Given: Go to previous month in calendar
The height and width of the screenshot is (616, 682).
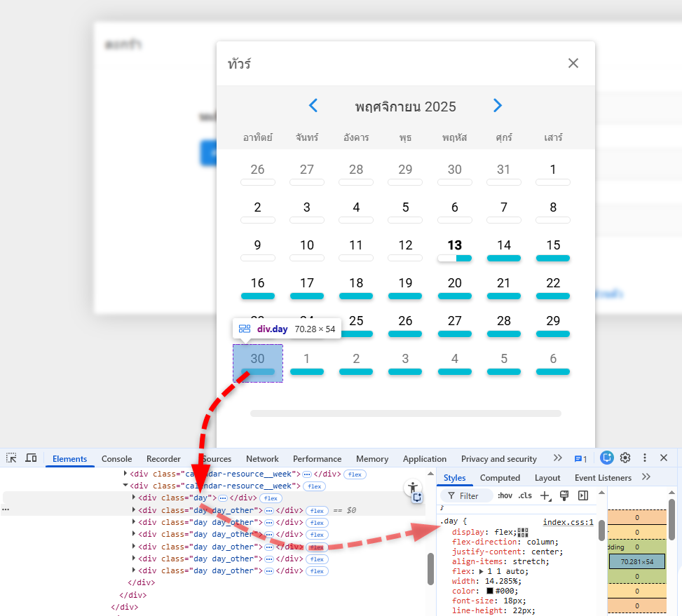Looking at the screenshot, I should click(x=313, y=106).
